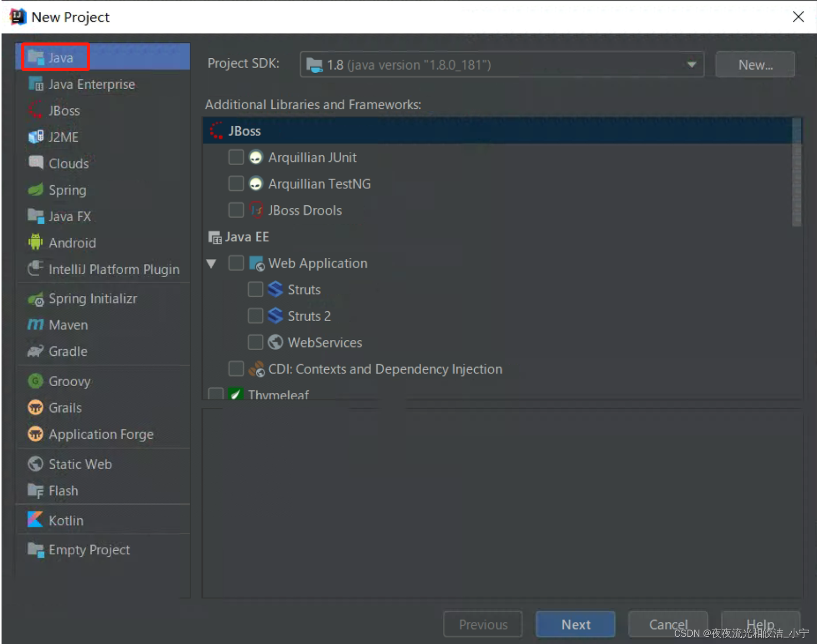817x644 pixels.
Task: Click the Help button
Action: (760, 623)
